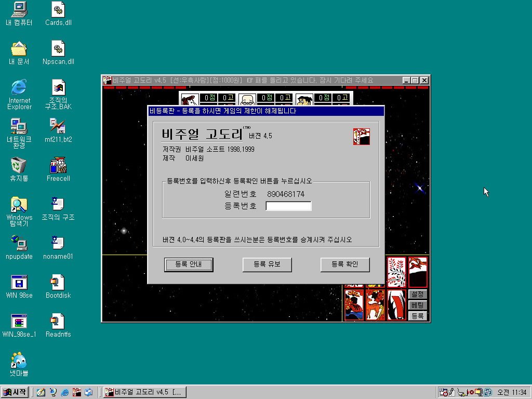Open Windows 탐색기 shortcut
532x399 pixels.
point(19,211)
